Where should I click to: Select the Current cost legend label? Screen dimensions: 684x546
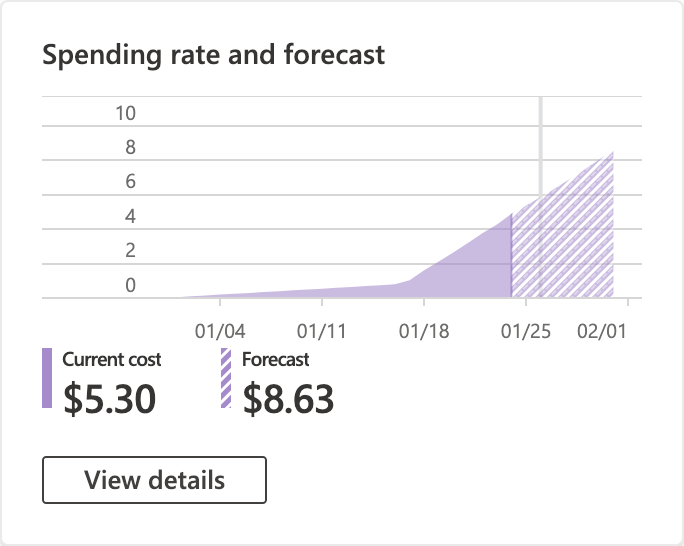112,360
